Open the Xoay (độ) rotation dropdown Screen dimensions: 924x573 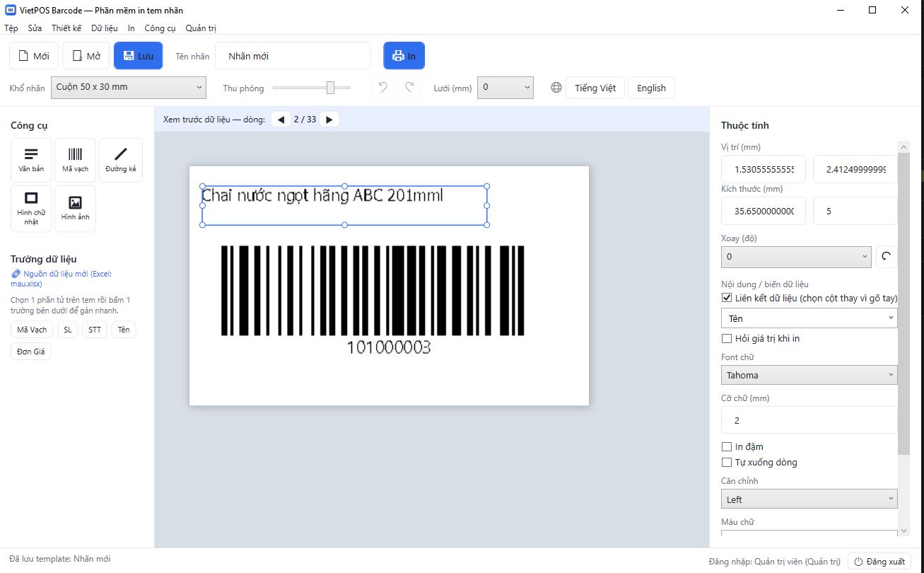(797, 257)
